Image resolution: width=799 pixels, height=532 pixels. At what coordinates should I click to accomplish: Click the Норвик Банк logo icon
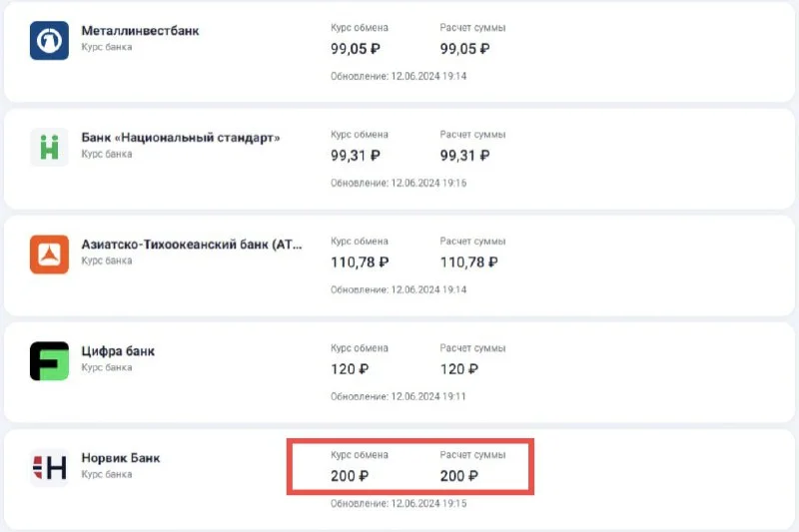[x=49, y=466]
